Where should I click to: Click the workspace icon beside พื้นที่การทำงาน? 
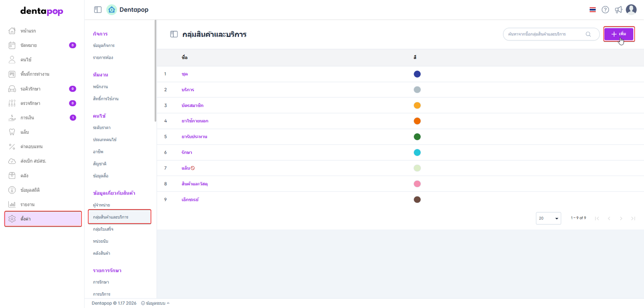(x=12, y=74)
